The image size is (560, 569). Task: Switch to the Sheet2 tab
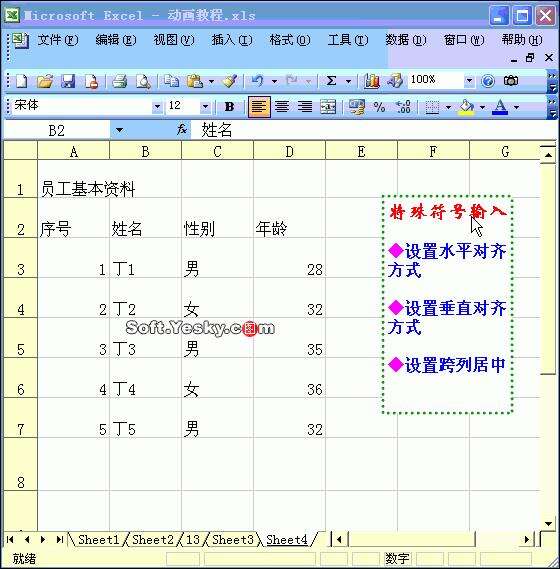(153, 540)
